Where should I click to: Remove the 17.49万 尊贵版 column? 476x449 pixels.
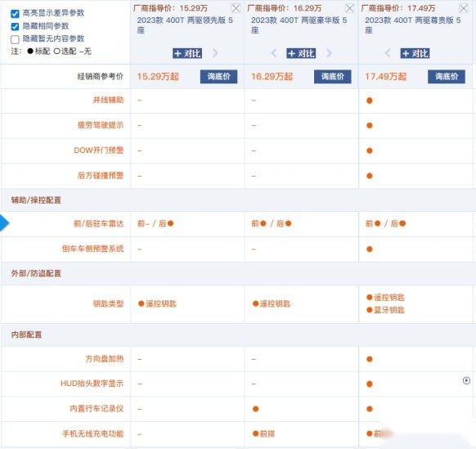click(464, 8)
